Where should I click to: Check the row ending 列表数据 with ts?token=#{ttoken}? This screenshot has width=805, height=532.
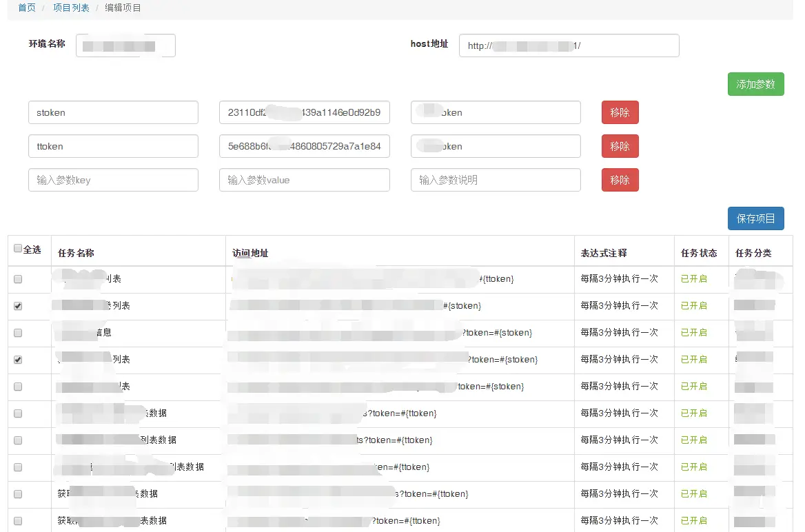(18, 440)
